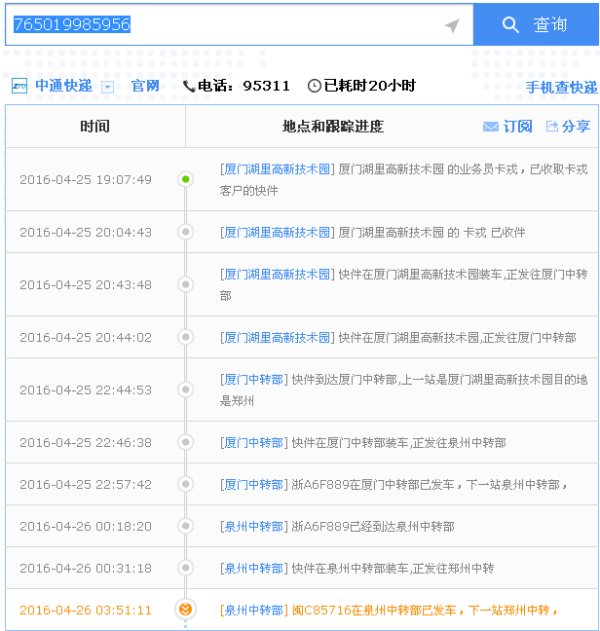Open the 官网 official site link
This screenshot has width=600, height=631.
pos(145,86)
